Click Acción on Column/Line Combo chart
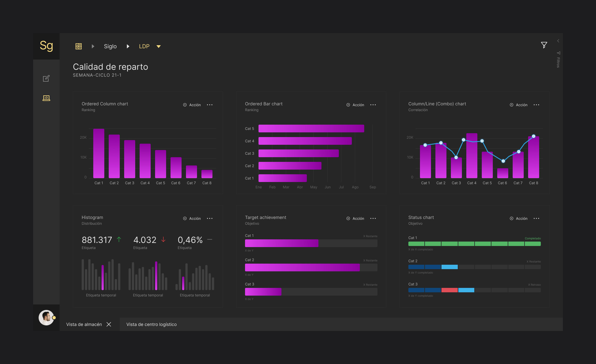The image size is (596, 364). (519, 105)
